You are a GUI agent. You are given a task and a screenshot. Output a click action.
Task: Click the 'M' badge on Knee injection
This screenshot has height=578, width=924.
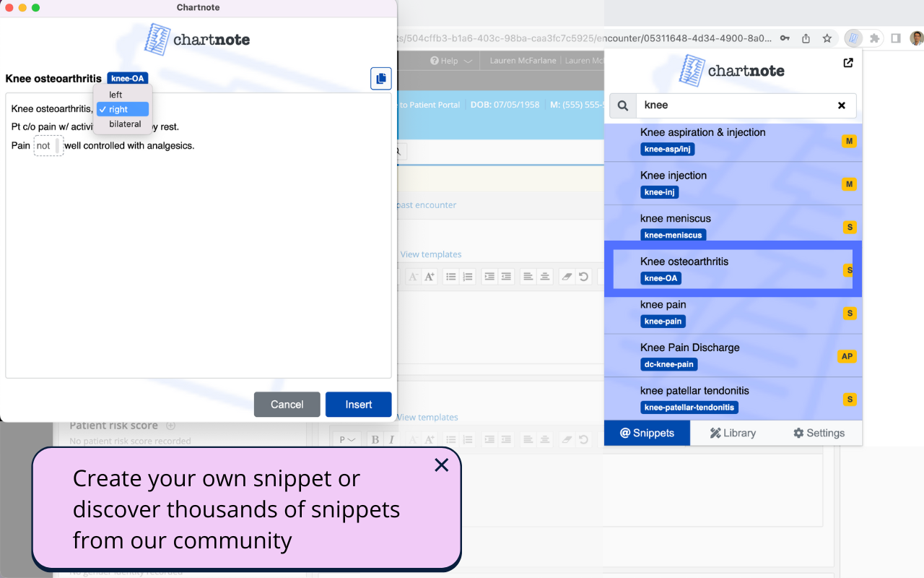[x=849, y=184]
